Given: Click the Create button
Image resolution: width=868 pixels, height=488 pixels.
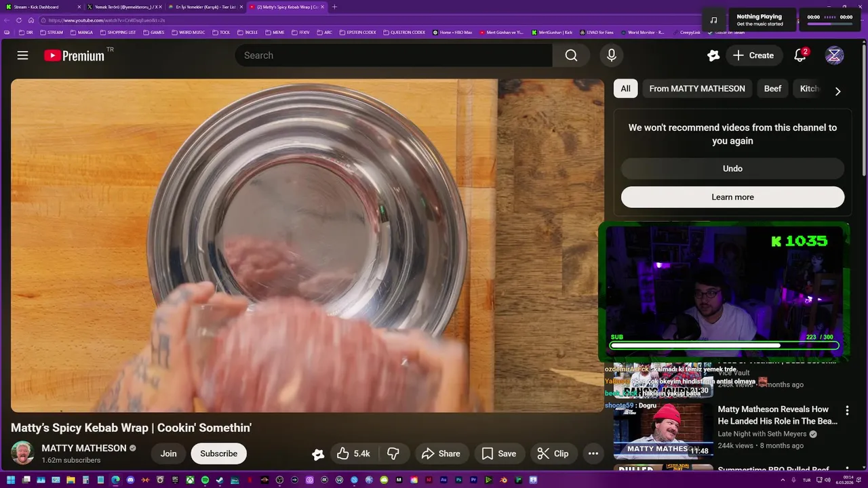Looking at the screenshot, I should (x=753, y=56).
